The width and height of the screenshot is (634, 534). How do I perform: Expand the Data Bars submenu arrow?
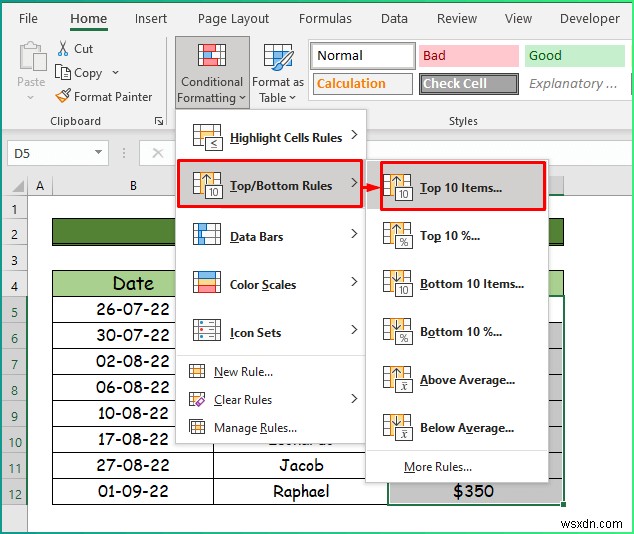click(354, 234)
